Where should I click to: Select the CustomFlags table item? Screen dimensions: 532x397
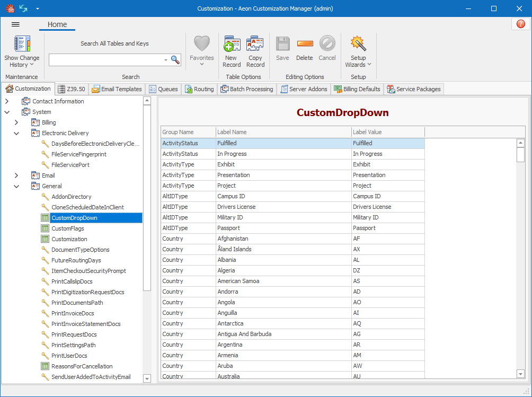pyautogui.click(x=67, y=228)
